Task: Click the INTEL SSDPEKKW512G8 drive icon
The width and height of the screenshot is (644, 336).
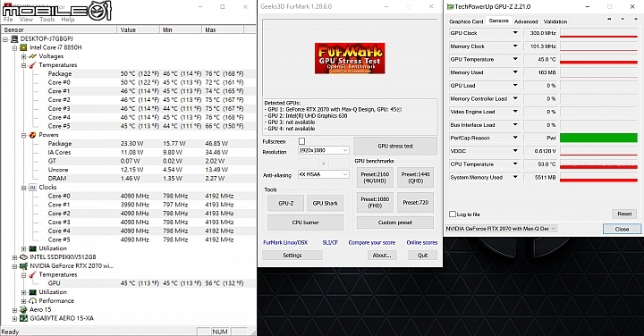Action: (23, 257)
